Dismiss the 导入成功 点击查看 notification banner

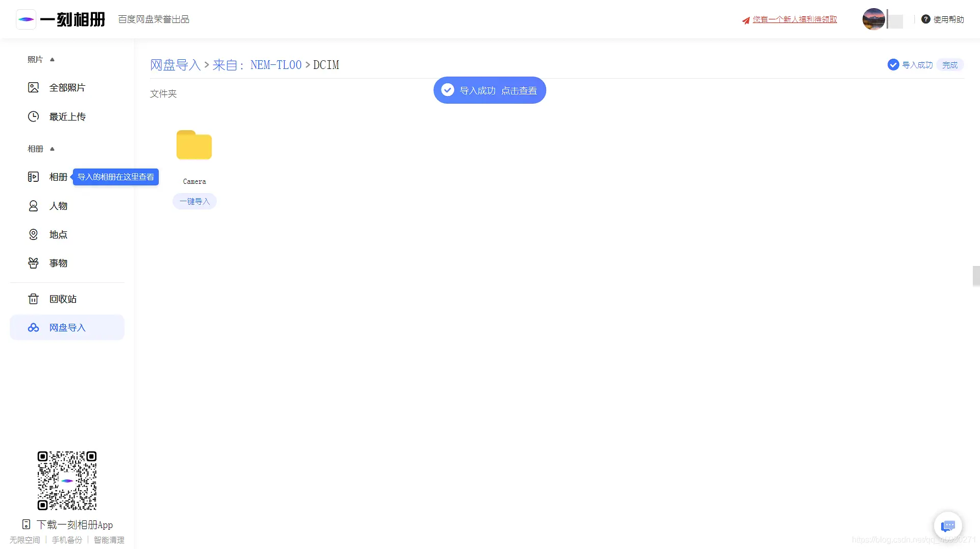coord(489,90)
